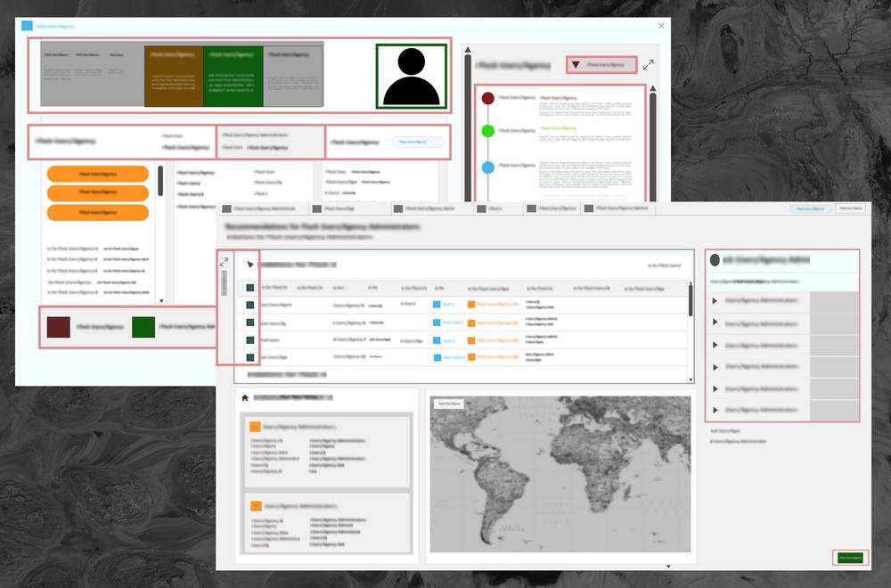Expand the bottom administrators entry in the right sidebar
The image size is (891, 588).
(713, 410)
